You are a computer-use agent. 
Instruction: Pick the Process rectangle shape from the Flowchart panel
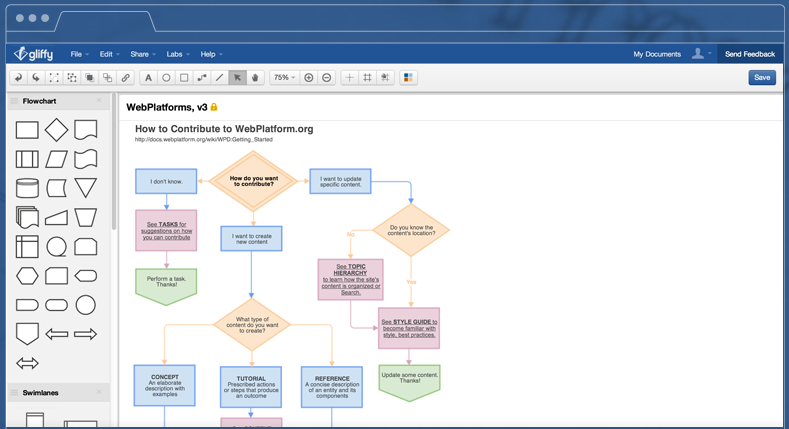tap(27, 130)
